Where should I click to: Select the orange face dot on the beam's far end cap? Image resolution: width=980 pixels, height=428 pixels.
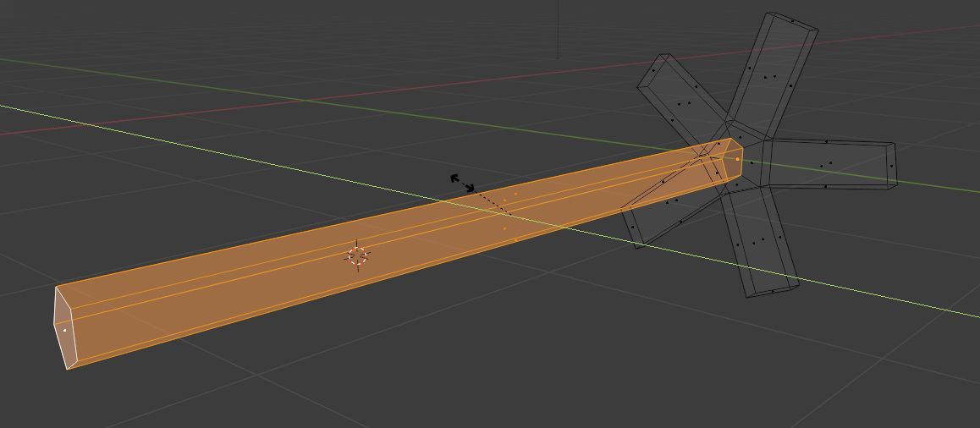click(737, 159)
